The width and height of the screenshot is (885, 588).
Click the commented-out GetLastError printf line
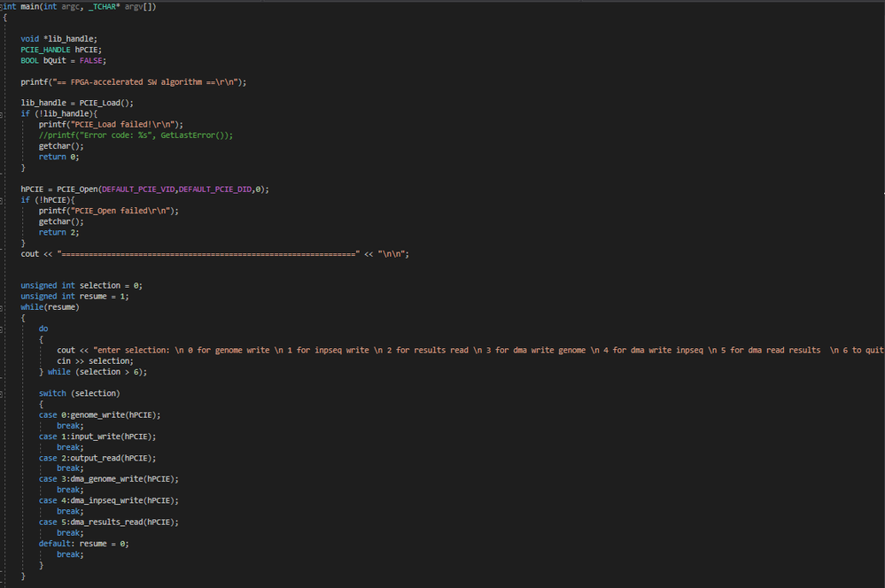[135, 135]
